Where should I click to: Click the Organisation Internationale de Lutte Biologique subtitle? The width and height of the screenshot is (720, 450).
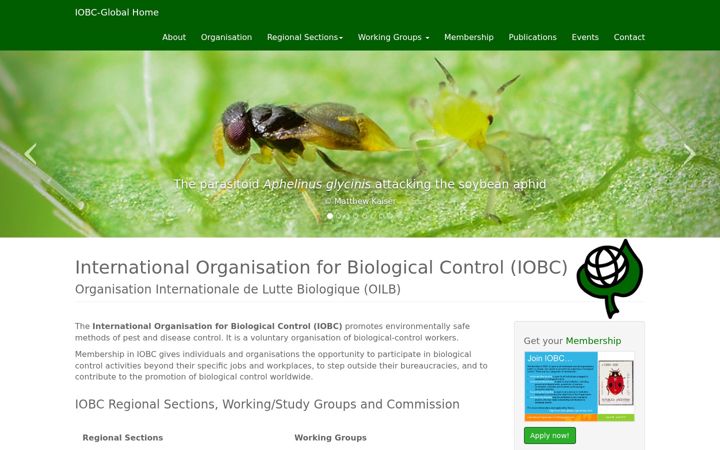(x=238, y=289)
